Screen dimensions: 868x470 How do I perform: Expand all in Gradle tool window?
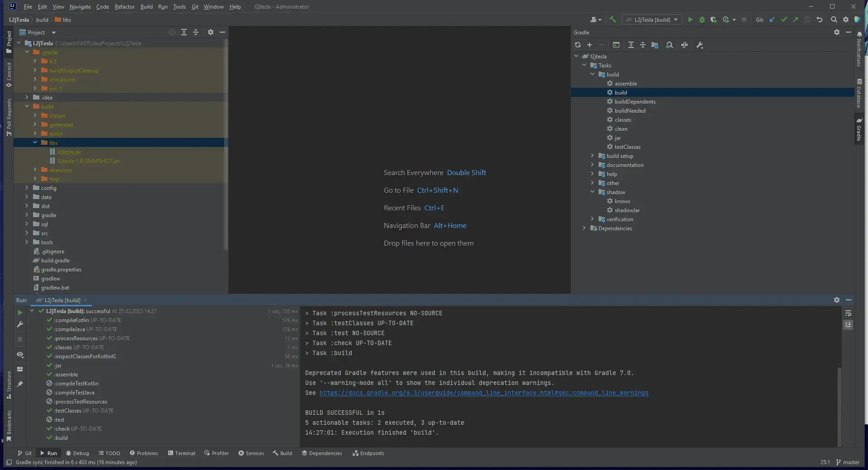pos(631,45)
